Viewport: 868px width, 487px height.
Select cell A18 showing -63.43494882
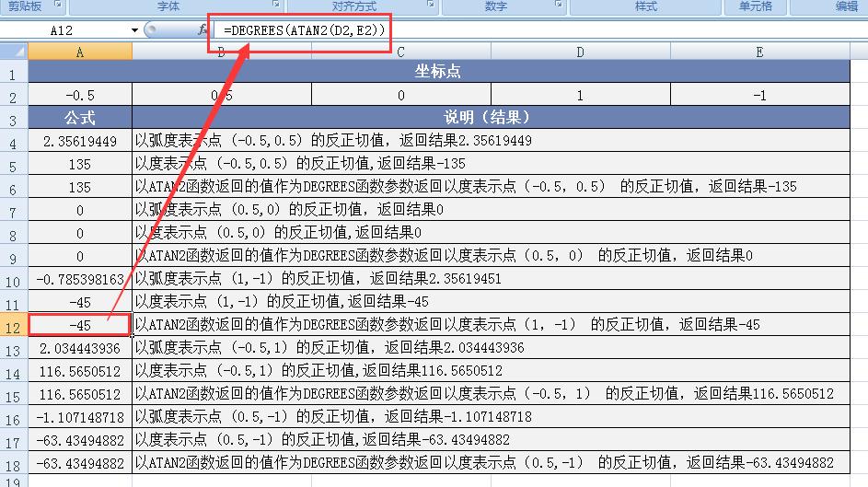(x=80, y=463)
